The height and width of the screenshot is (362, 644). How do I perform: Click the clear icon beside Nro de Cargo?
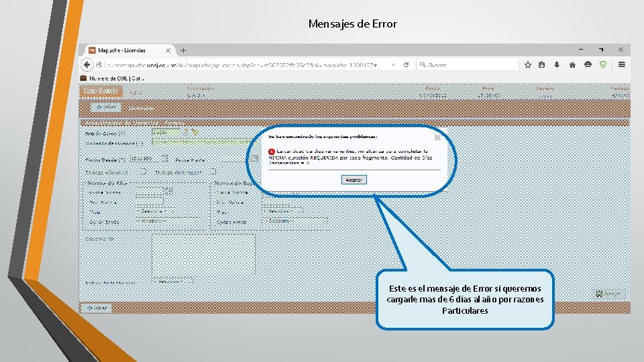pos(195,132)
